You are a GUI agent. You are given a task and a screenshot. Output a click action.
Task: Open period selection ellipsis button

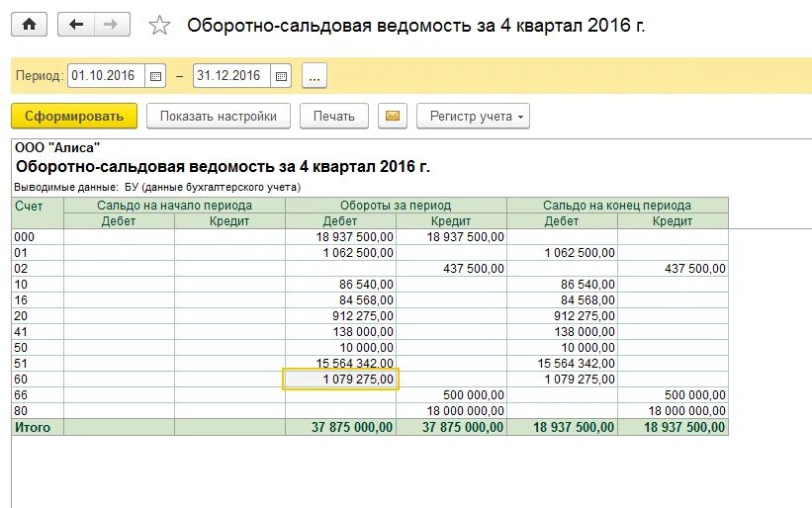(314, 76)
